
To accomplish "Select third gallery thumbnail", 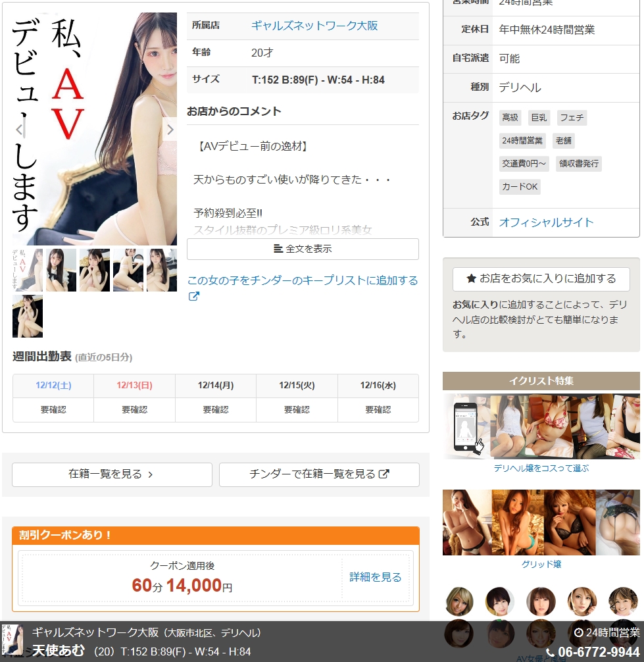I will [95, 270].
